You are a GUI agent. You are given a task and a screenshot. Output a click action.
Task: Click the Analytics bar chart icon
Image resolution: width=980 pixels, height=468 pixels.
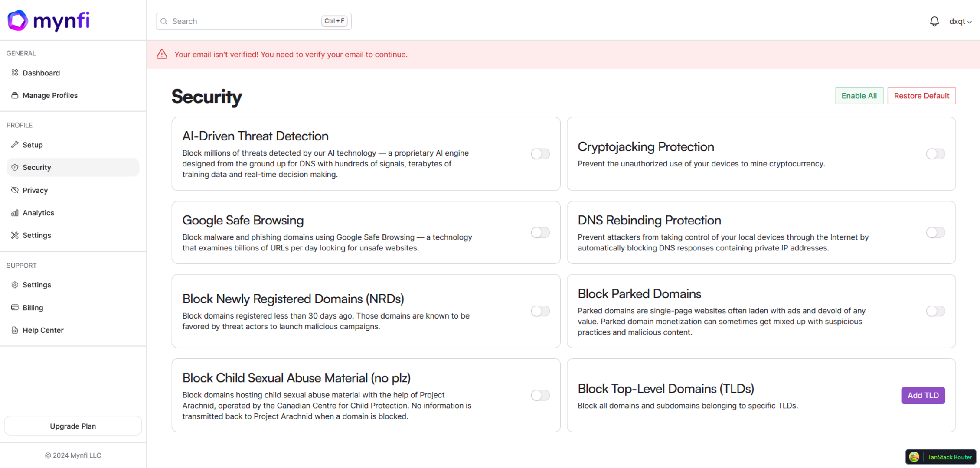[x=15, y=213]
